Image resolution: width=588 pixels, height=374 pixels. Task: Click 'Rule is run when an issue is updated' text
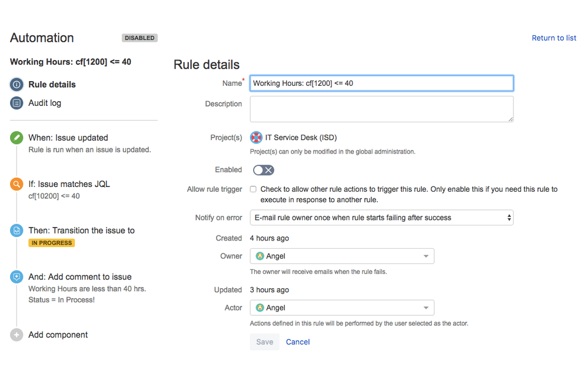pyautogui.click(x=89, y=149)
